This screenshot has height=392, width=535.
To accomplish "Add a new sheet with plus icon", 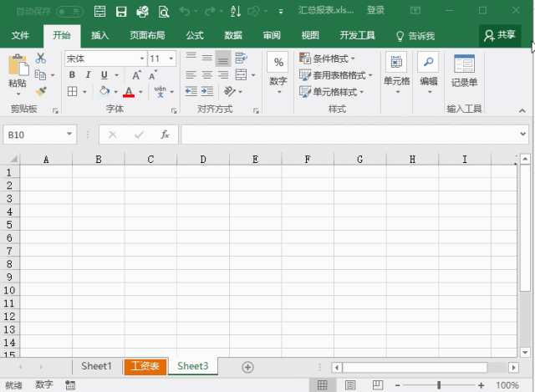I will click(247, 367).
